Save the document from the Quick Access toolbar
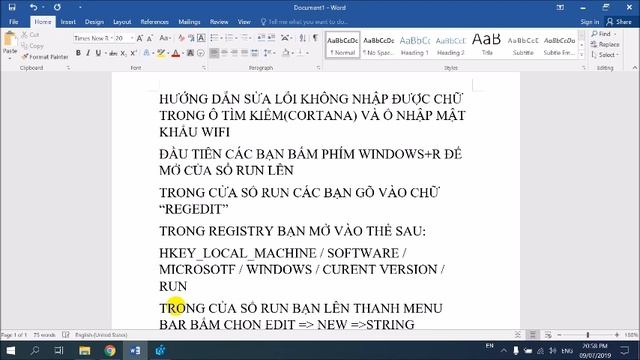Image resolution: width=640 pixels, height=360 pixels. click(12, 7)
